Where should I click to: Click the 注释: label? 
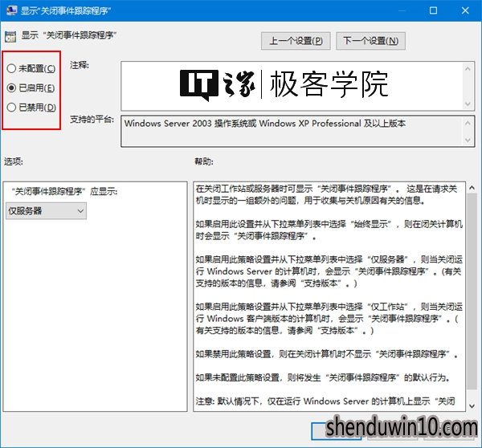pos(80,65)
